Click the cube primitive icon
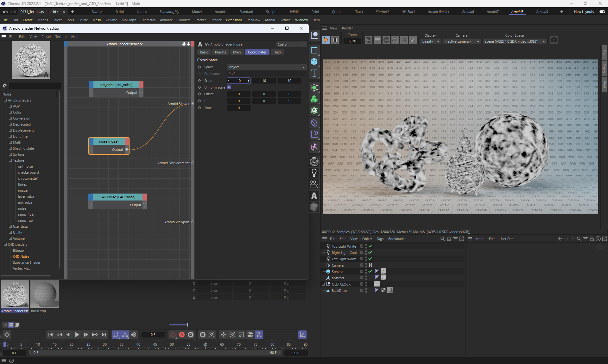The width and height of the screenshot is (608, 364). (314, 62)
